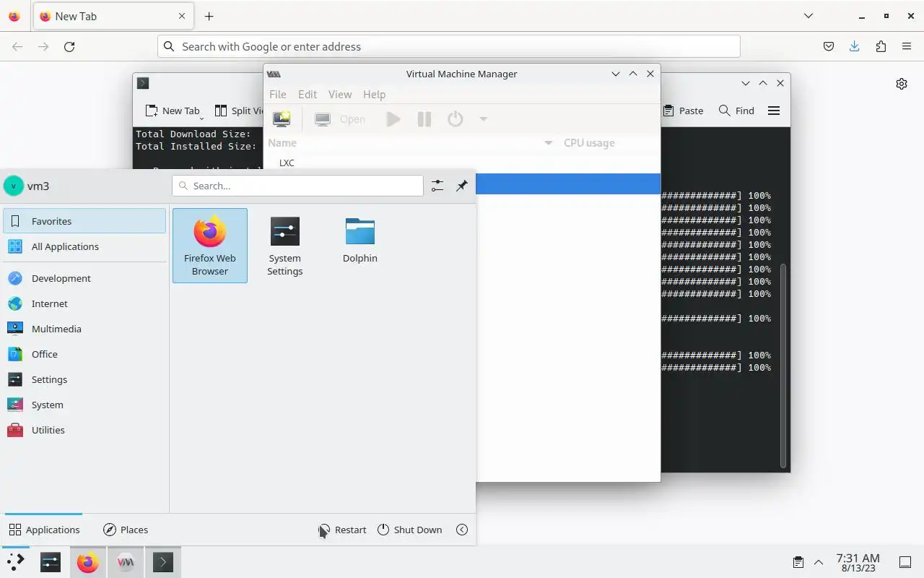924x578 pixels.
Task: Pin the application launcher open
Action: click(462, 186)
